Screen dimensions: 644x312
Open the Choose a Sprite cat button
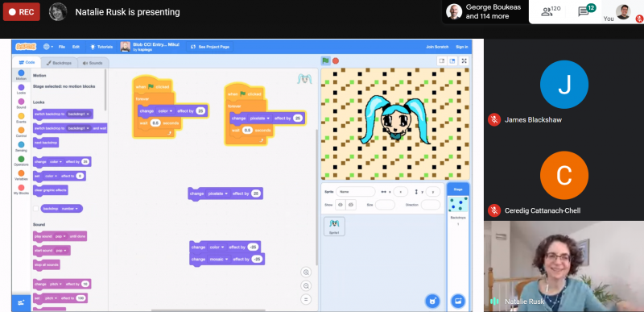pyautogui.click(x=432, y=301)
